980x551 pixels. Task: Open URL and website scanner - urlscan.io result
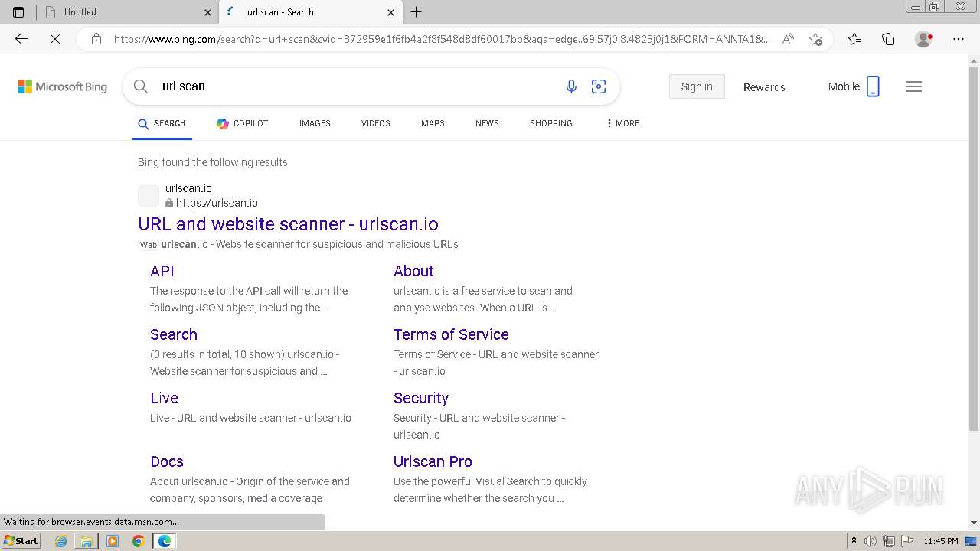point(288,224)
